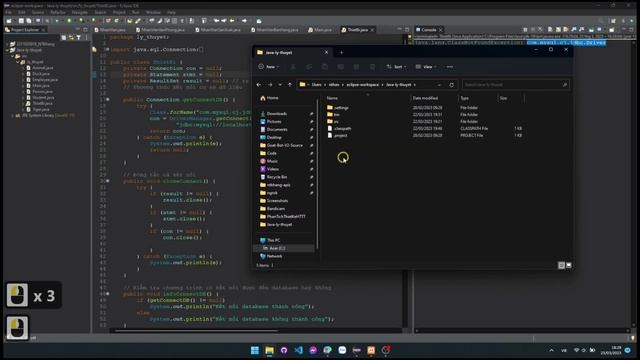The image size is (640, 360).
Task: Open Home in Explorer navigation pane
Action: pyautogui.click(x=269, y=98)
